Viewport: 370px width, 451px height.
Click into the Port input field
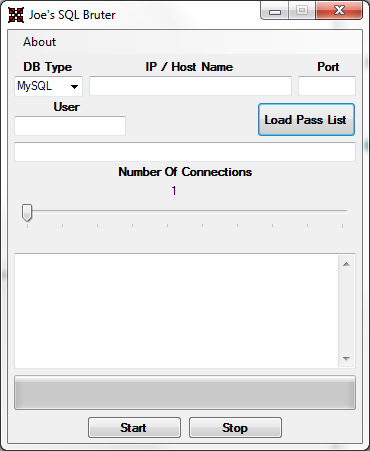click(x=327, y=86)
